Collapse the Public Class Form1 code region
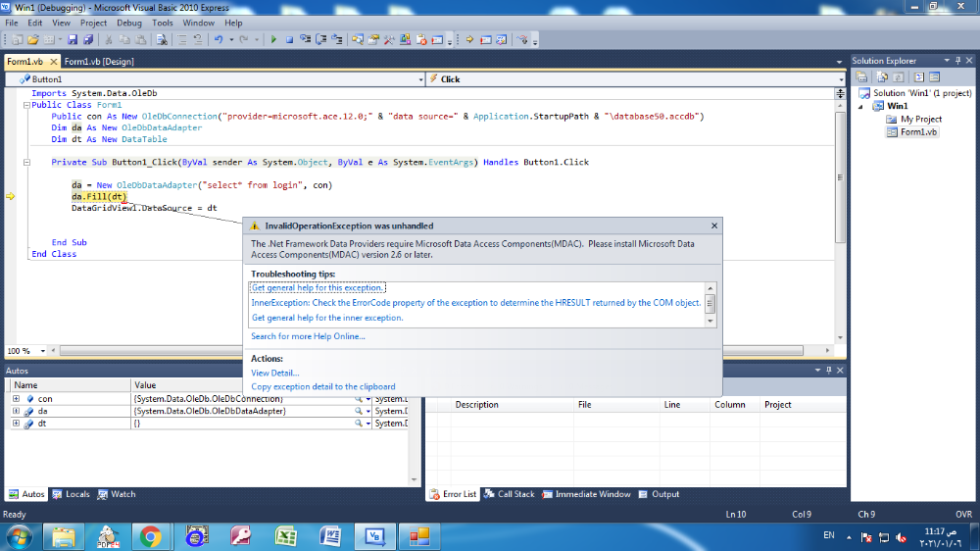Image resolution: width=980 pixels, height=551 pixels. tap(26, 105)
